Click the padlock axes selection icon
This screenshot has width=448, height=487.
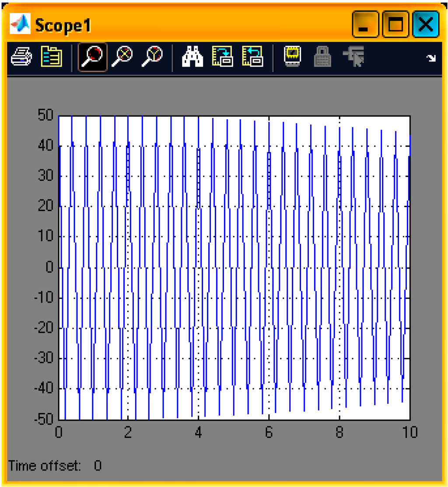click(322, 57)
